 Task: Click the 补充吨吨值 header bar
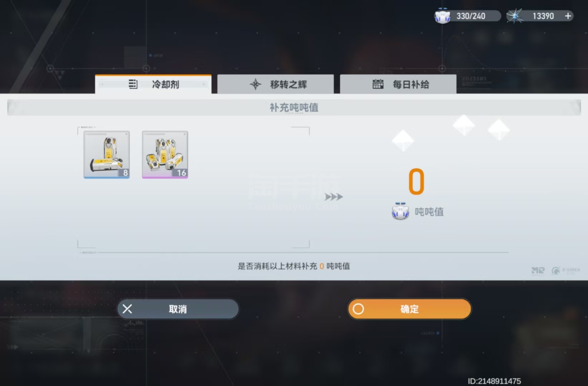coord(294,107)
